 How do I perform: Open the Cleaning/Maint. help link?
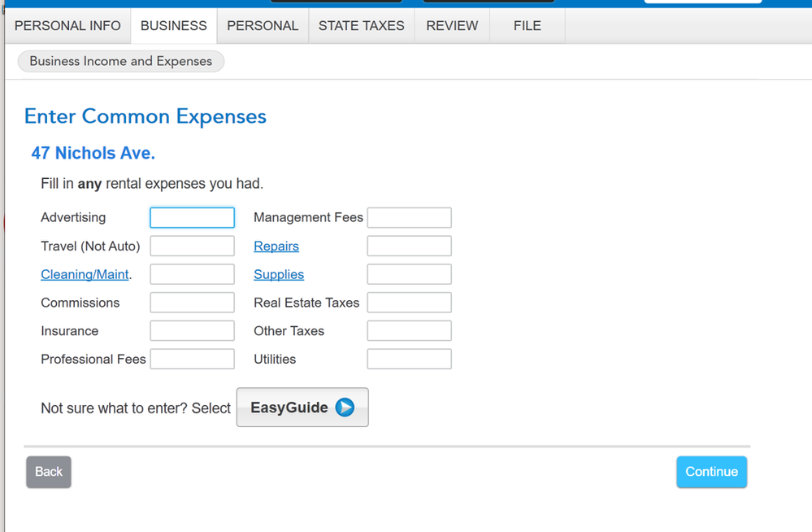coord(85,275)
